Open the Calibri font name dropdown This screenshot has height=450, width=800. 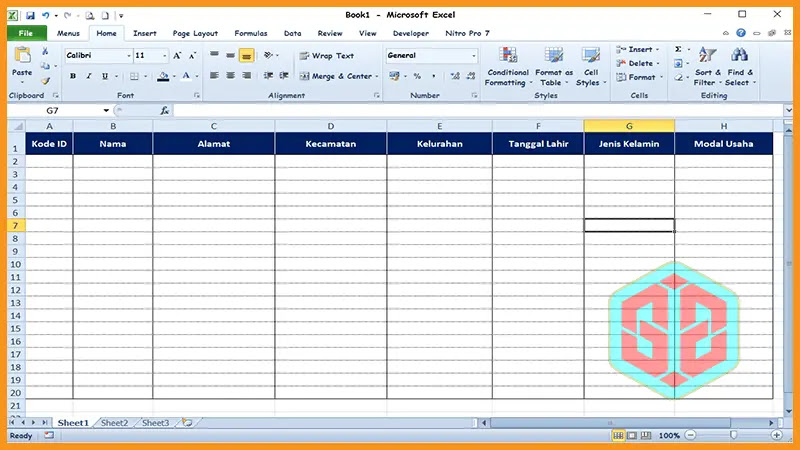coord(129,56)
